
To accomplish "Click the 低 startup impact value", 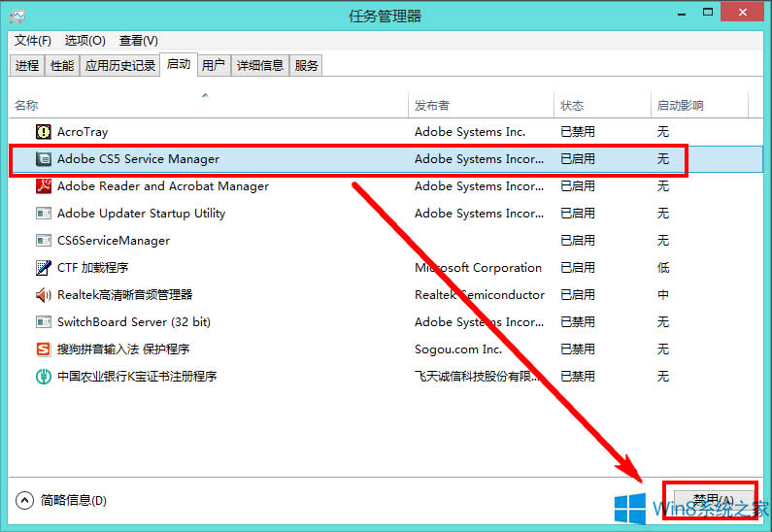I will pyautogui.click(x=663, y=268).
